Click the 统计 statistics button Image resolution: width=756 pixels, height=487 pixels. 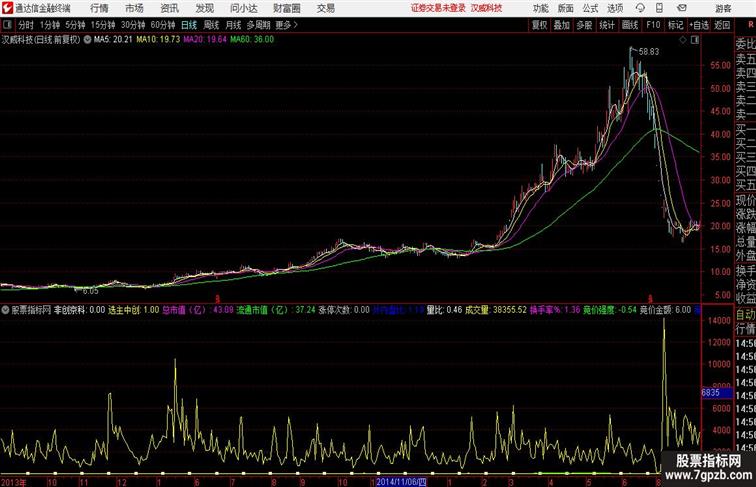pyautogui.click(x=607, y=25)
